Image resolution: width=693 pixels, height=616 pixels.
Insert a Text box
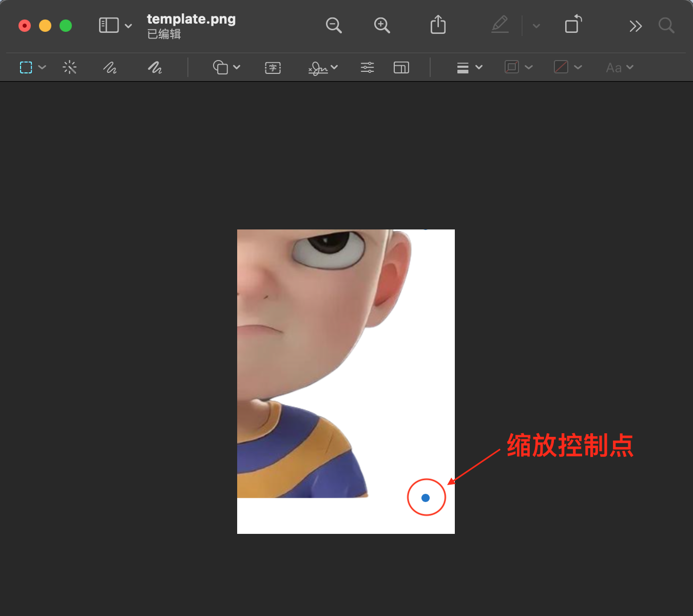(x=273, y=67)
